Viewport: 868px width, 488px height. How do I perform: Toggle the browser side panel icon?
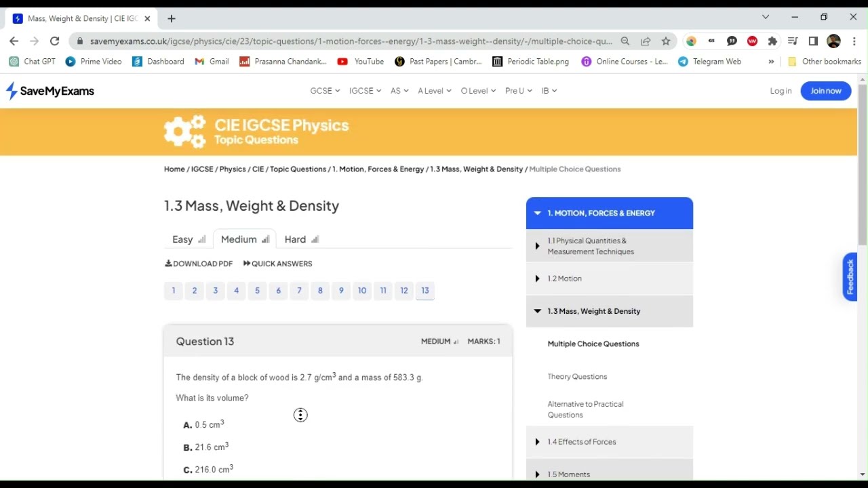813,41
